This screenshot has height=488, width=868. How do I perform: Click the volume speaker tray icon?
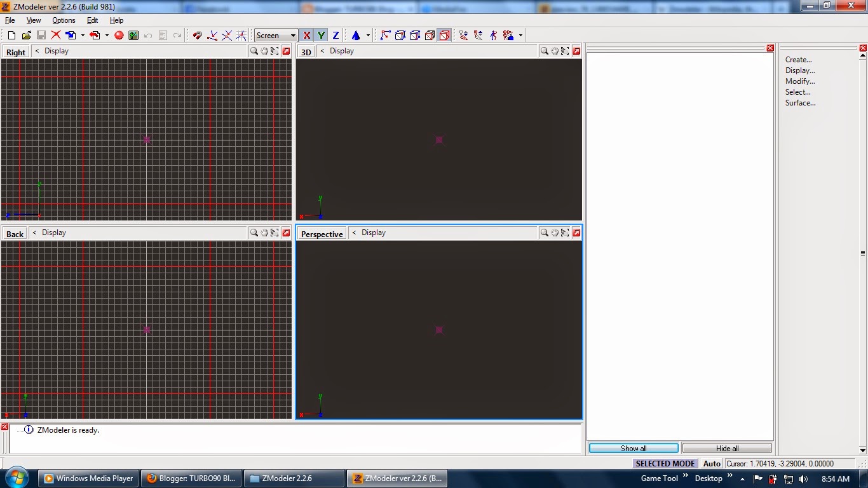(803, 478)
